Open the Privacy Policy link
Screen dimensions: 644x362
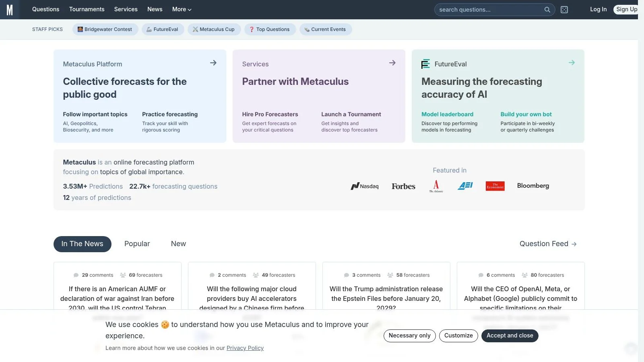tap(245, 348)
